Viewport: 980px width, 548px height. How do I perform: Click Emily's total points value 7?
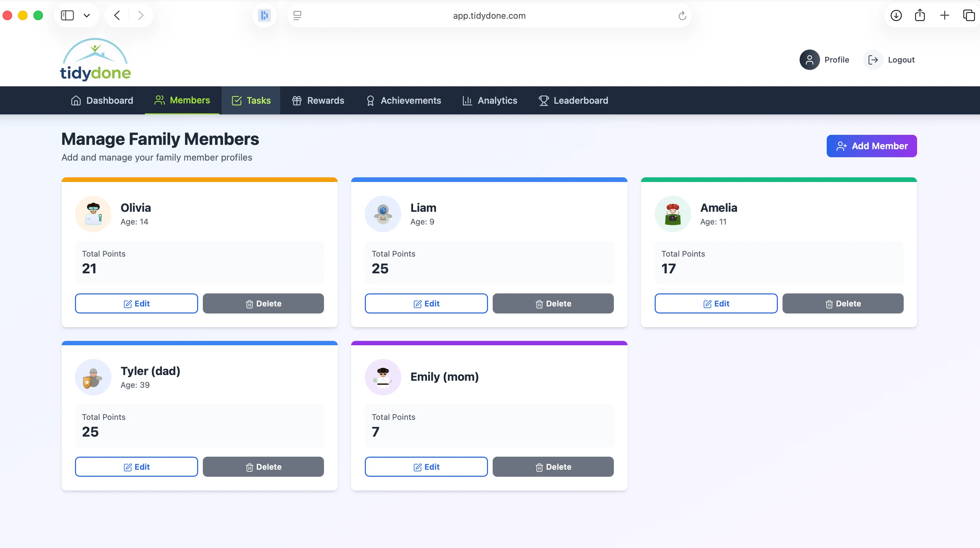pyautogui.click(x=376, y=432)
